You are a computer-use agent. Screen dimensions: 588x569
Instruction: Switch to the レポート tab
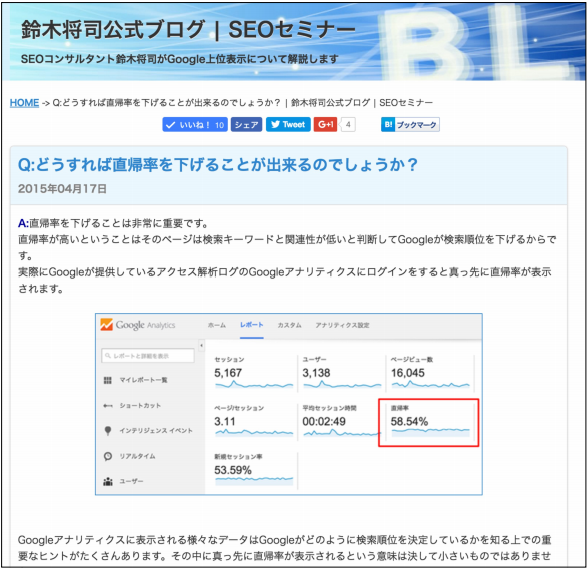pos(252,325)
